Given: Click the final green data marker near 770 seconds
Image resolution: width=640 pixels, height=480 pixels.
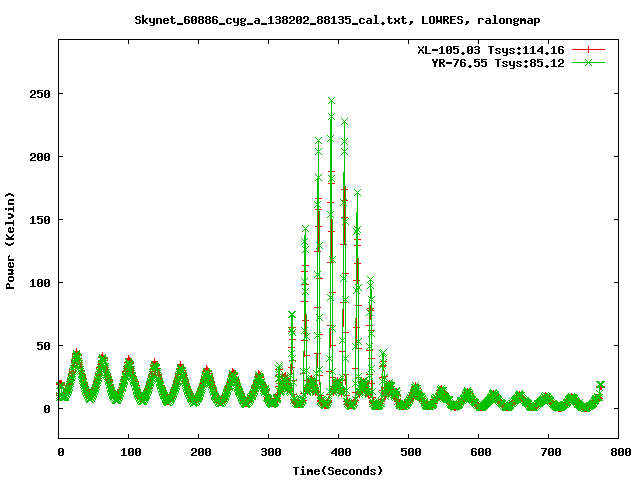Looking at the screenshot, I should click(x=600, y=384).
